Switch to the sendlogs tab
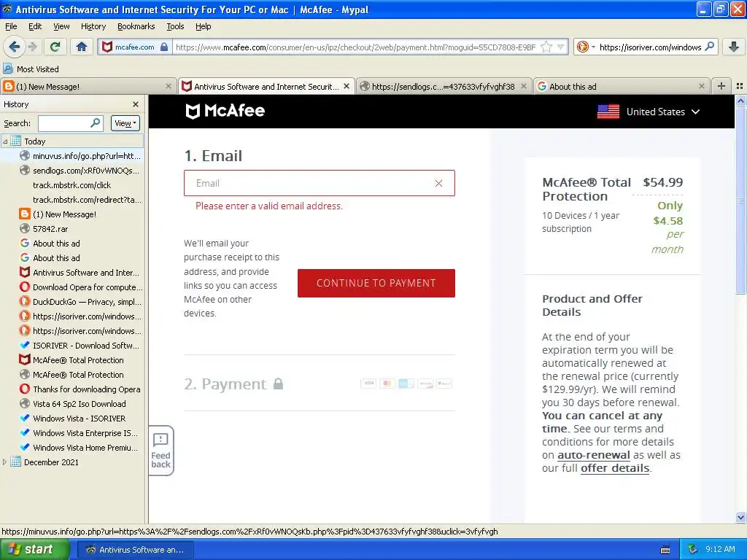Screen dimensions: 747x560 [444, 86]
